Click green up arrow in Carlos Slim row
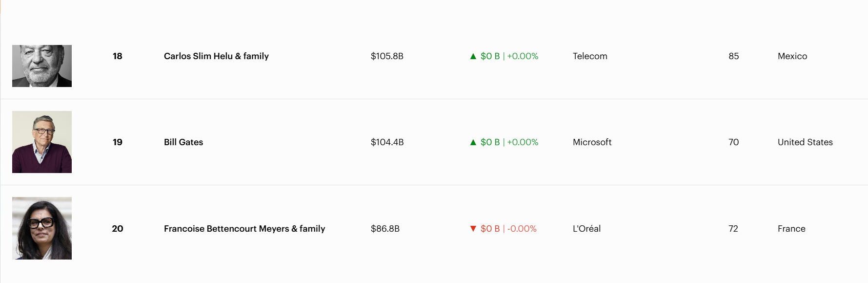Image resolution: width=868 pixels, height=283 pixels. (x=473, y=56)
